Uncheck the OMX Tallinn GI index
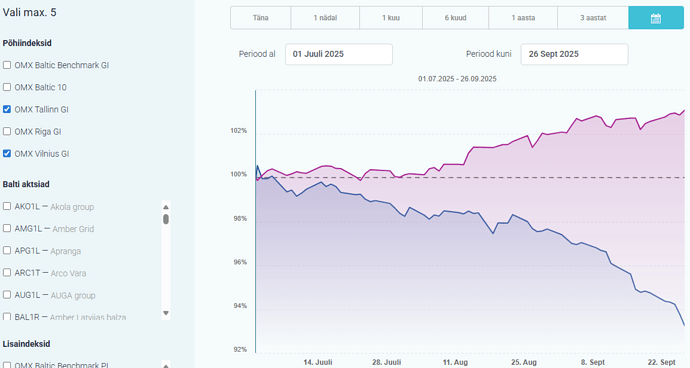Image resolution: width=690 pixels, height=368 pixels. coord(7,109)
